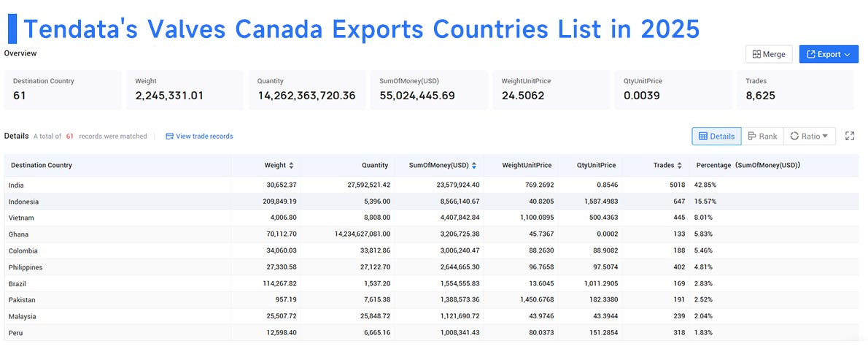Sort table by Trades column arrows
Screen dimensions: 868x349
tap(679, 166)
